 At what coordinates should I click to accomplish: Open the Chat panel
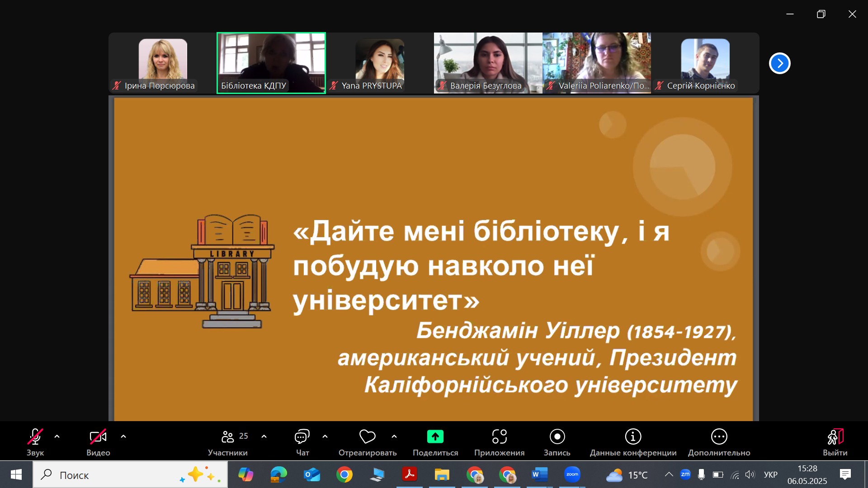click(x=302, y=437)
